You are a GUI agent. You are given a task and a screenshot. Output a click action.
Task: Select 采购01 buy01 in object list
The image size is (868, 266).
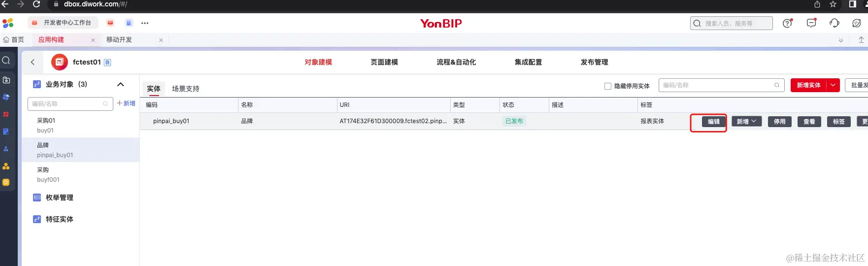pyautogui.click(x=81, y=125)
